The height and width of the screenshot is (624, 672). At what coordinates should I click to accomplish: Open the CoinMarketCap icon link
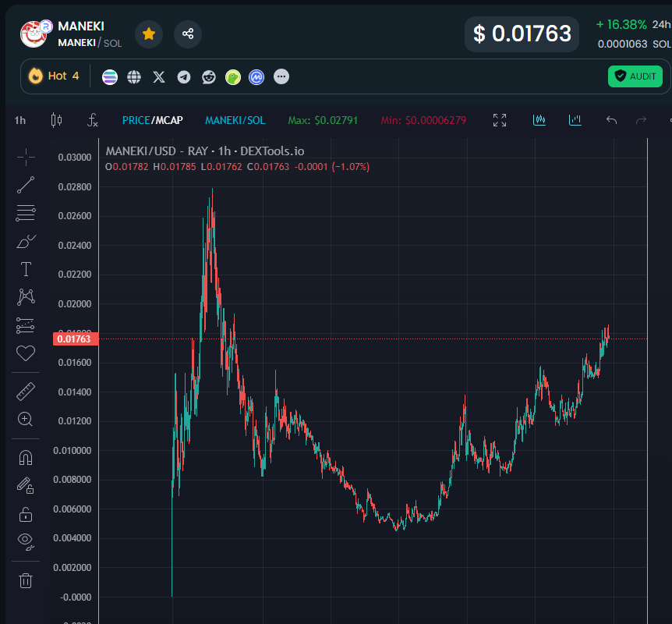point(256,77)
